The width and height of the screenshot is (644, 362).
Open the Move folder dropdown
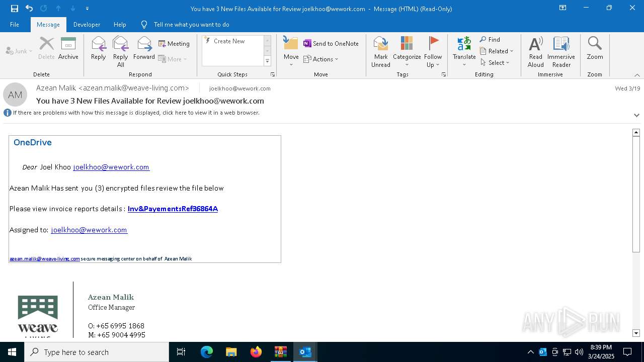point(291,52)
